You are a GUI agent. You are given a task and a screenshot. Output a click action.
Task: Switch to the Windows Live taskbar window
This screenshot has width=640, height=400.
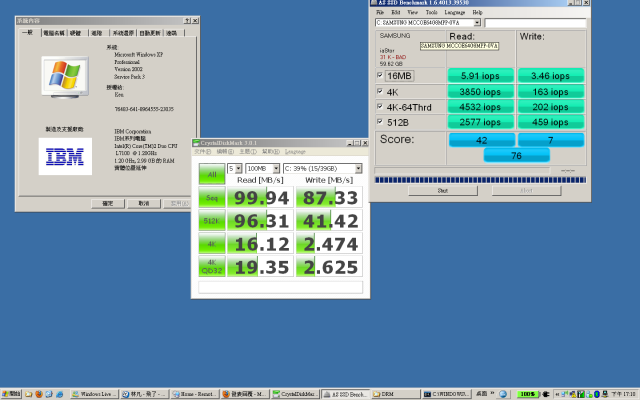pos(94,394)
